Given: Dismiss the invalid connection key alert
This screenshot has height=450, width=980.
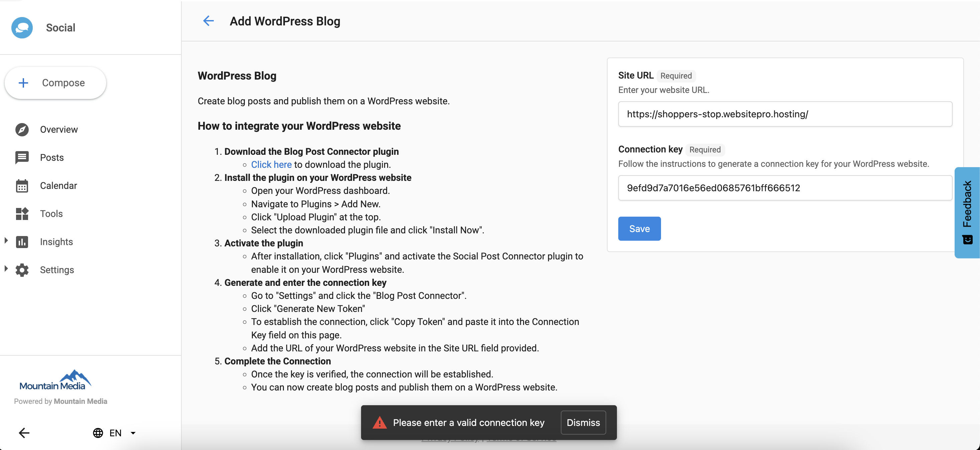Looking at the screenshot, I should [x=583, y=423].
